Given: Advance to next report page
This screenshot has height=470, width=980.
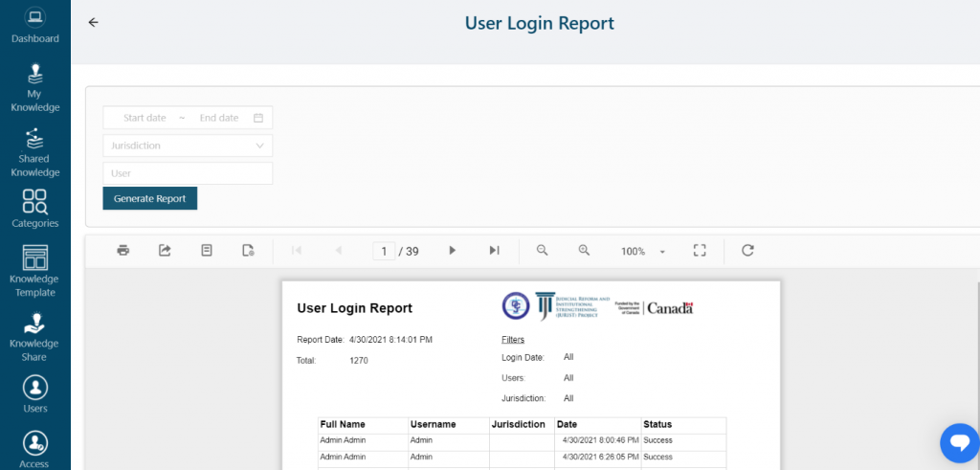Looking at the screenshot, I should tap(453, 251).
